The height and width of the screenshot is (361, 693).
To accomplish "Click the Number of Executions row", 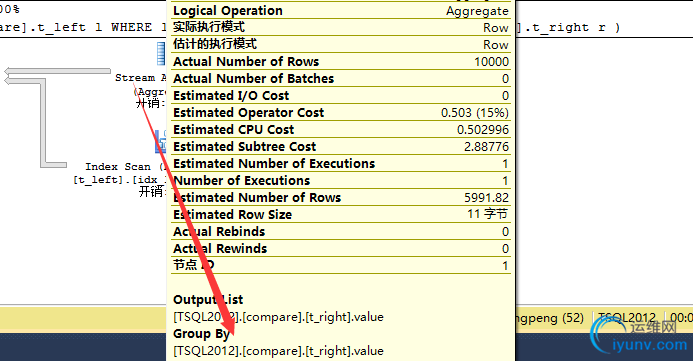I will (x=341, y=180).
